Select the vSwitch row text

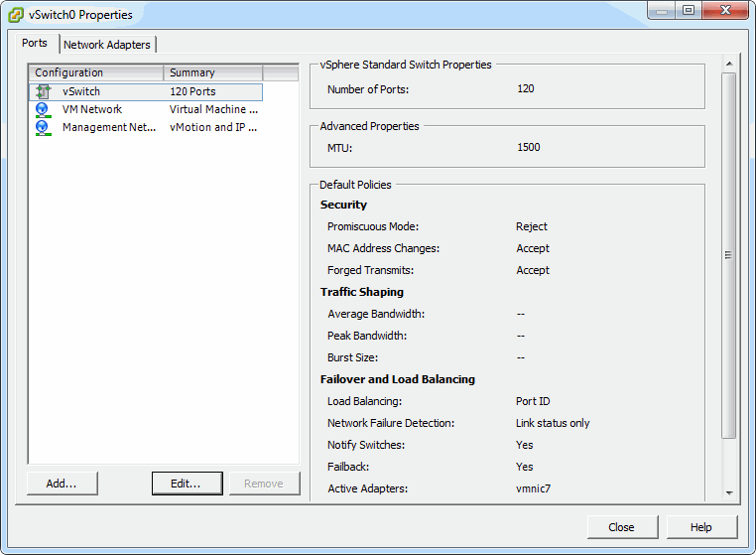[81, 91]
